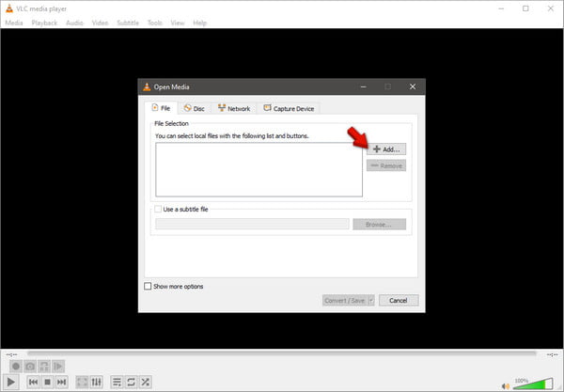Viewport: 564px width, 392px height.
Task: Click Cancel in Open Media dialog
Action: (x=399, y=300)
